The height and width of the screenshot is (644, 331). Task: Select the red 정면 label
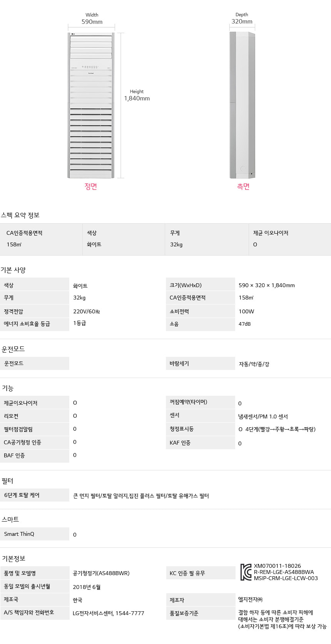pos(91,187)
